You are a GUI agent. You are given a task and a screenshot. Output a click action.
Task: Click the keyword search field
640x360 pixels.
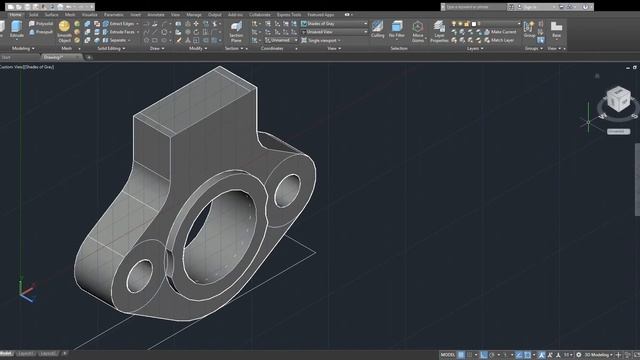click(x=475, y=7)
